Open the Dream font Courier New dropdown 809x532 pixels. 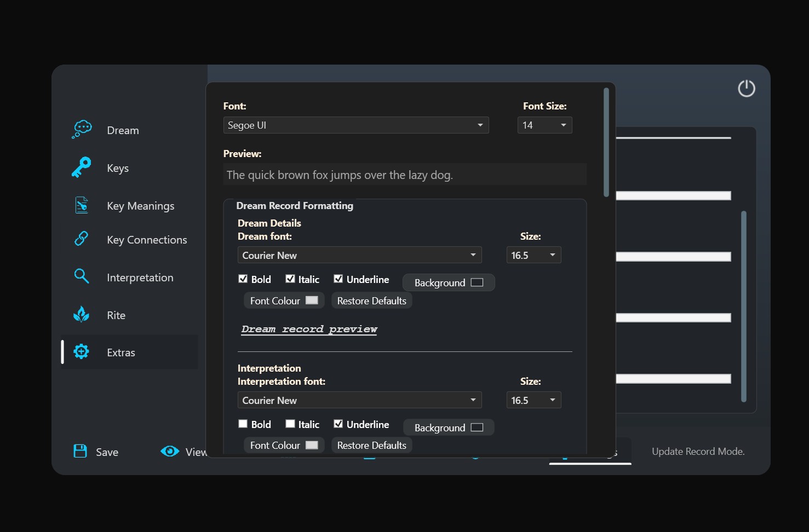pos(360,255)
